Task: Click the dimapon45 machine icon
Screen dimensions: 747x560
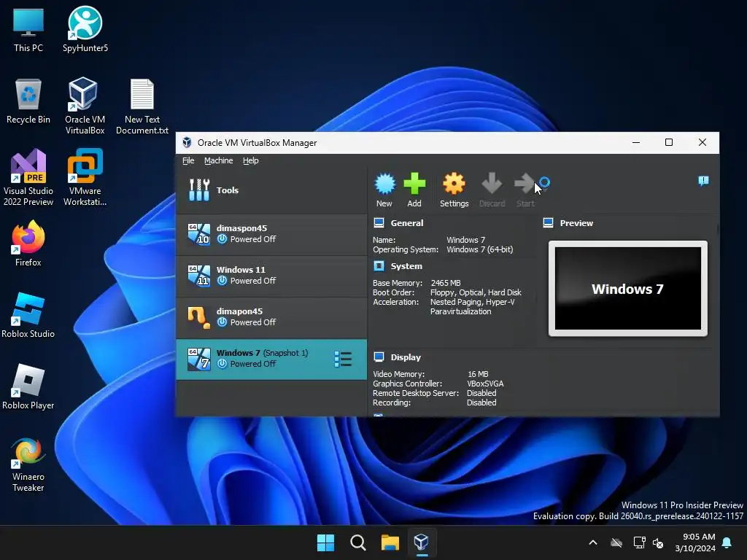Action: (198, 317)
